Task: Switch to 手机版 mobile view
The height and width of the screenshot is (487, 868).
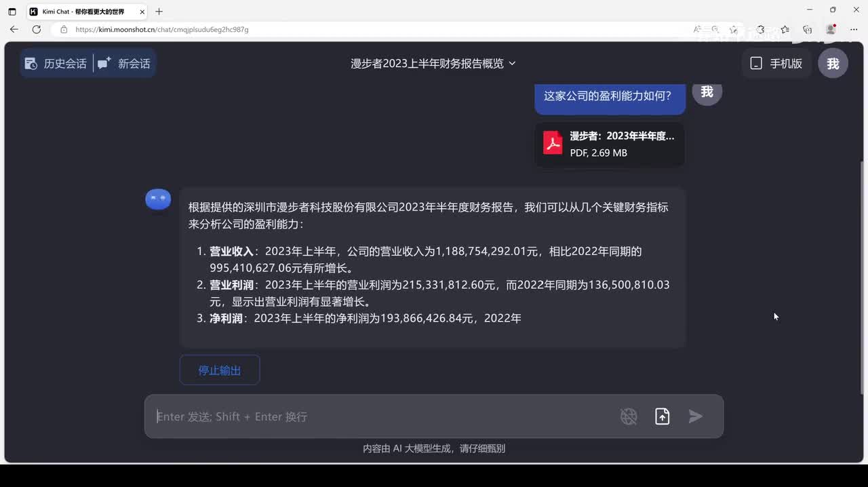Action: pos(776,64)
